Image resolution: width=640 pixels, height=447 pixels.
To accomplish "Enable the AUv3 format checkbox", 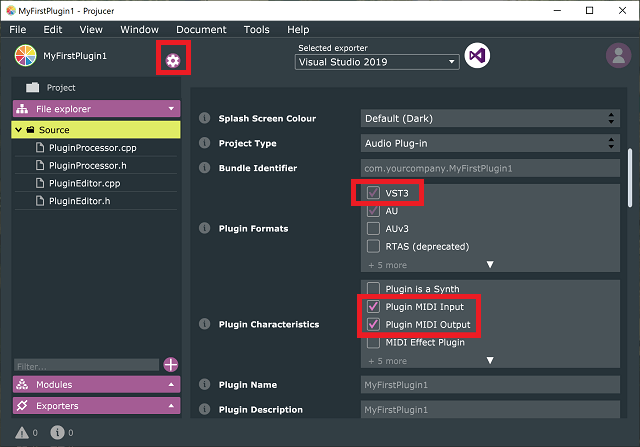I will click(373, 228).
